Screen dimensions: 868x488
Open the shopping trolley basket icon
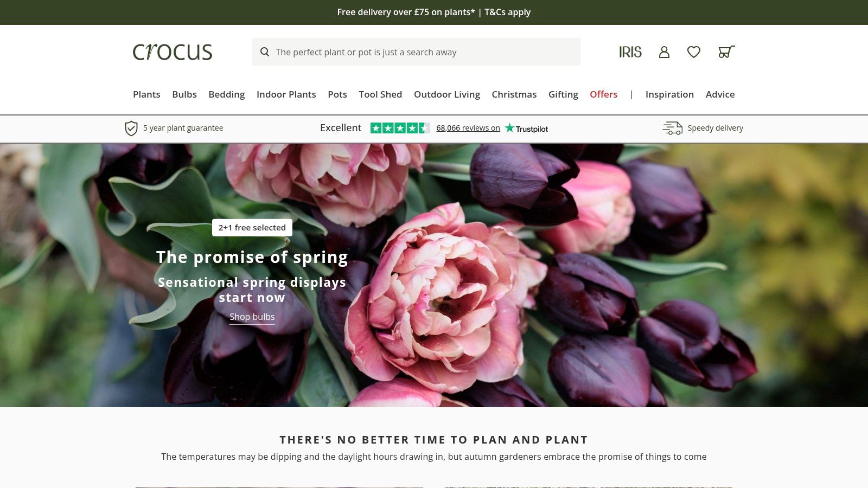point(726,52)
